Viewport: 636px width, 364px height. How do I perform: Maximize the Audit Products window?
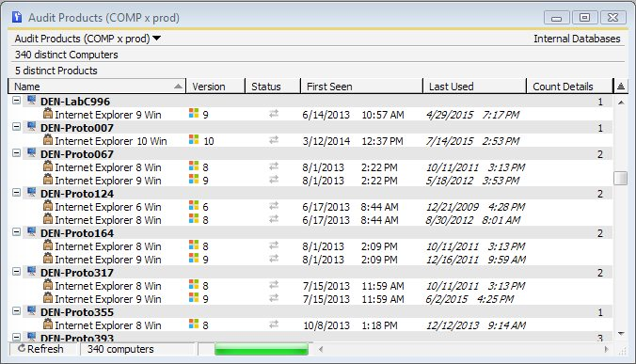(x=584, y=18)
